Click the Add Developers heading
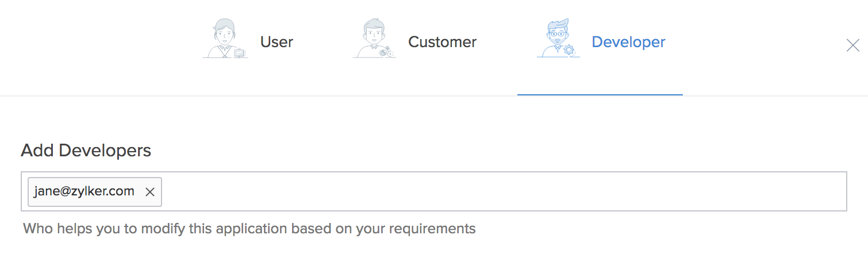868x254 pixels. point(86,151)
